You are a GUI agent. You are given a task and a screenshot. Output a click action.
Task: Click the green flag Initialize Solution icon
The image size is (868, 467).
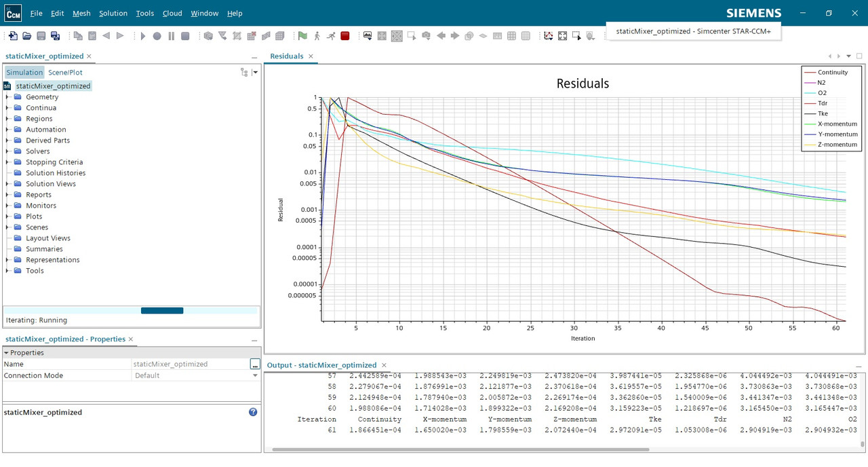pyautogui.click(x=302, y=36)
